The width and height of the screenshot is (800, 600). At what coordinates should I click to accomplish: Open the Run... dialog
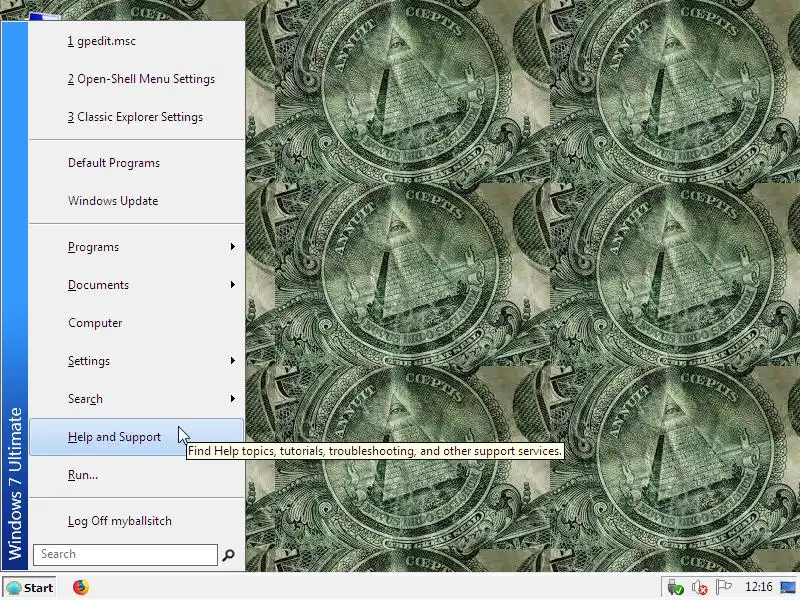click(x=137, y=475)
